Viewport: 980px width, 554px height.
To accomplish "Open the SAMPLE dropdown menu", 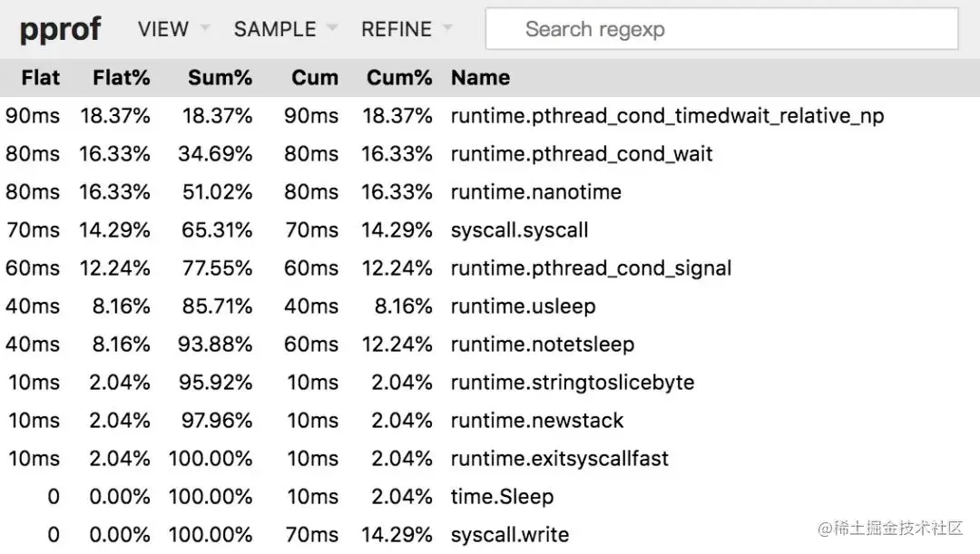I will click(x=285, y=29).
